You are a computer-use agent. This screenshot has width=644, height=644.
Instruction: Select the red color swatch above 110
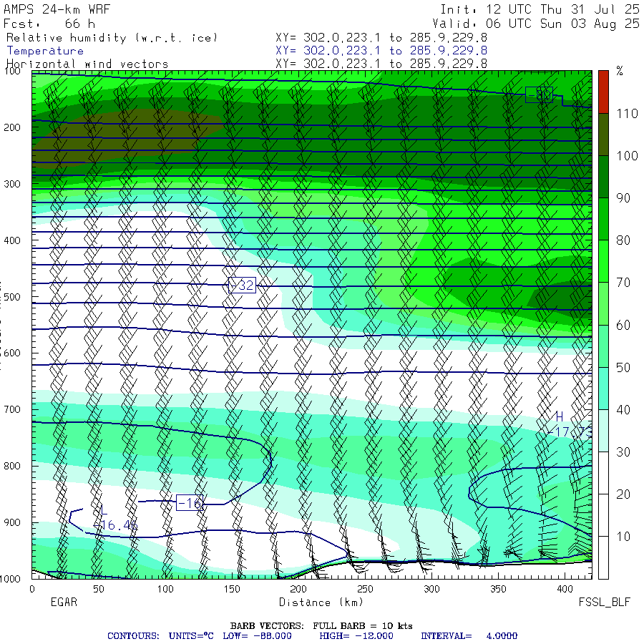coord(603,92)
